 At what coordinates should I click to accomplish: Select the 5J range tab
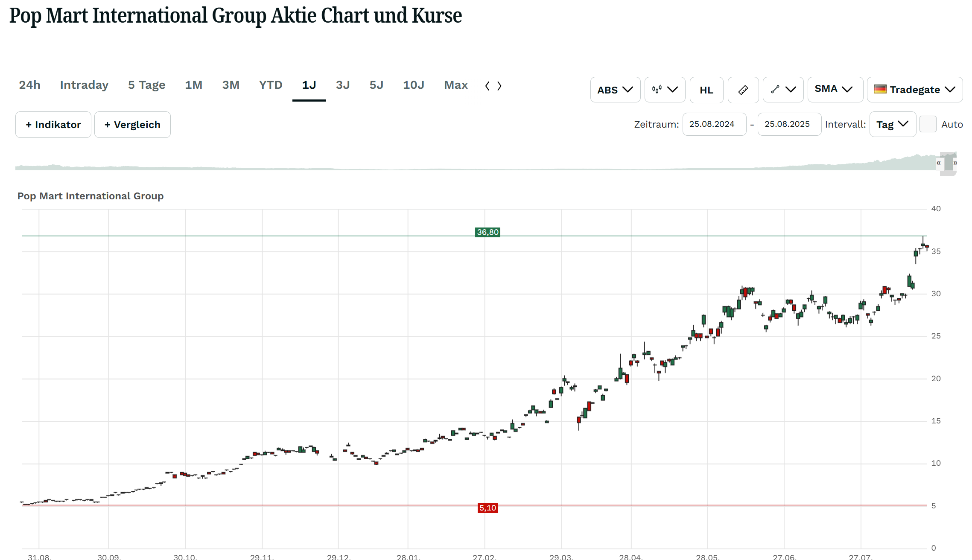point(376,85)
